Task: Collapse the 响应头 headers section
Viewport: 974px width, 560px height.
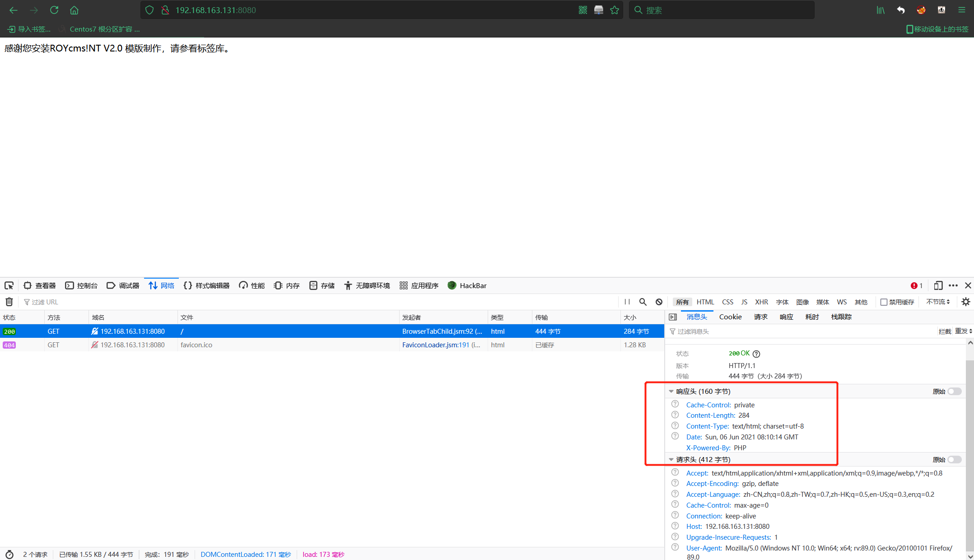Action: pos(671,391)
